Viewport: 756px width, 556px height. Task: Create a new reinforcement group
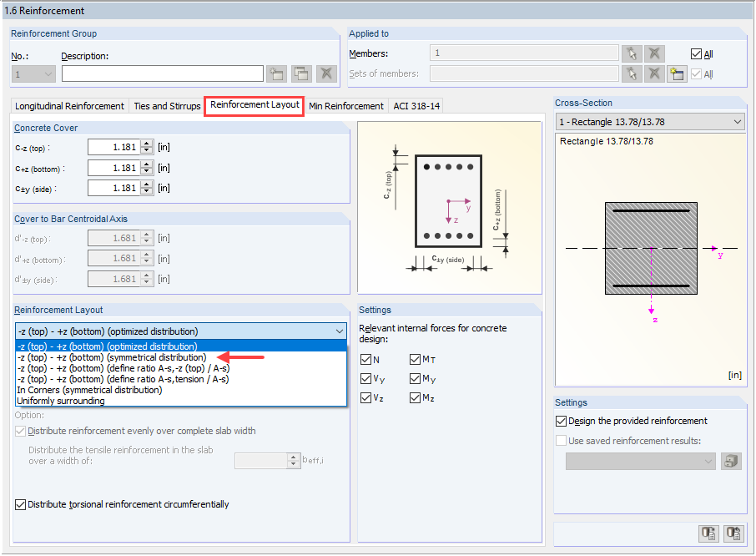pos(276,73)
